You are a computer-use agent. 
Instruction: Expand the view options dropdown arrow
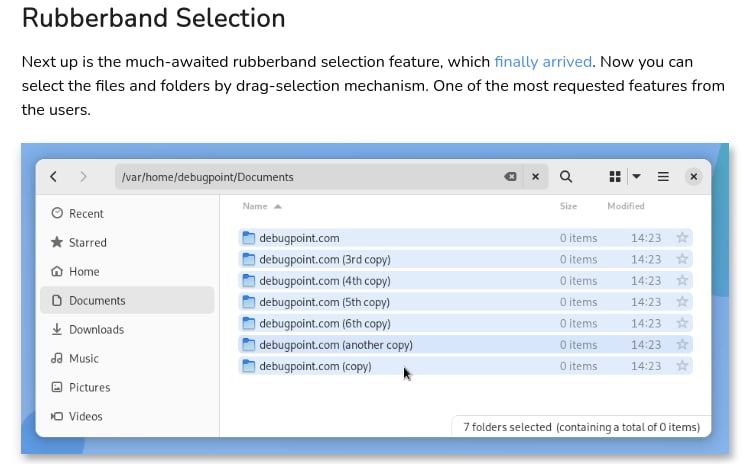click(x=636, y=177)
